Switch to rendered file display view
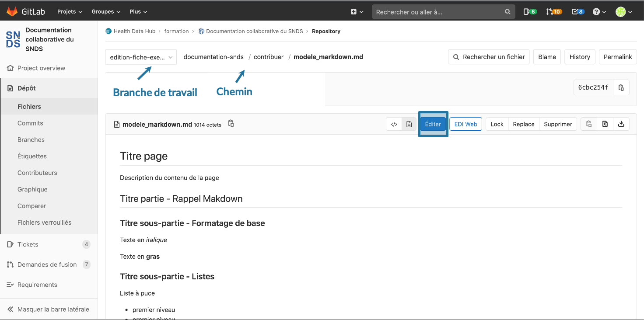This screenshot has width=644, height=320. tap(409, 124)
